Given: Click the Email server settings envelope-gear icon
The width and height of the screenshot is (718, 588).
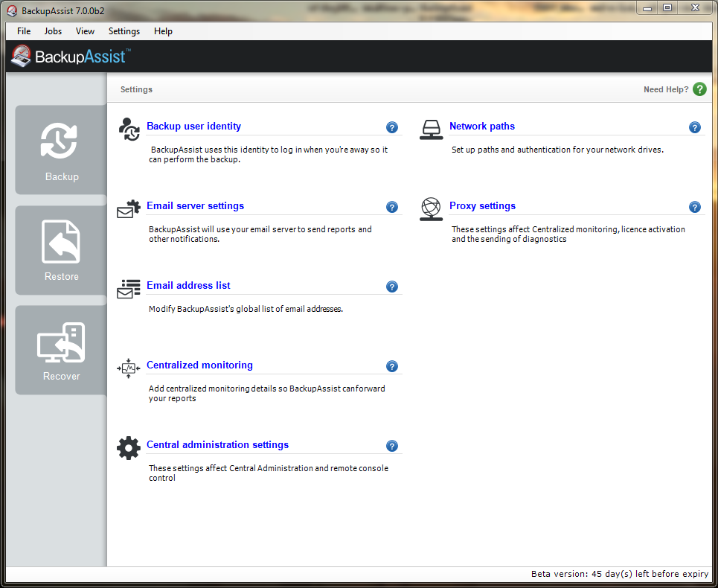Looking at the screenshot, I should pos(129,209).
